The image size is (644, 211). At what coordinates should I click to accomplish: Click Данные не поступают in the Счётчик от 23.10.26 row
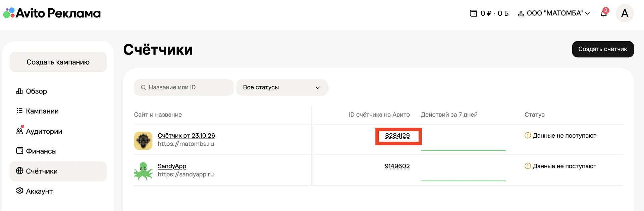565,135
